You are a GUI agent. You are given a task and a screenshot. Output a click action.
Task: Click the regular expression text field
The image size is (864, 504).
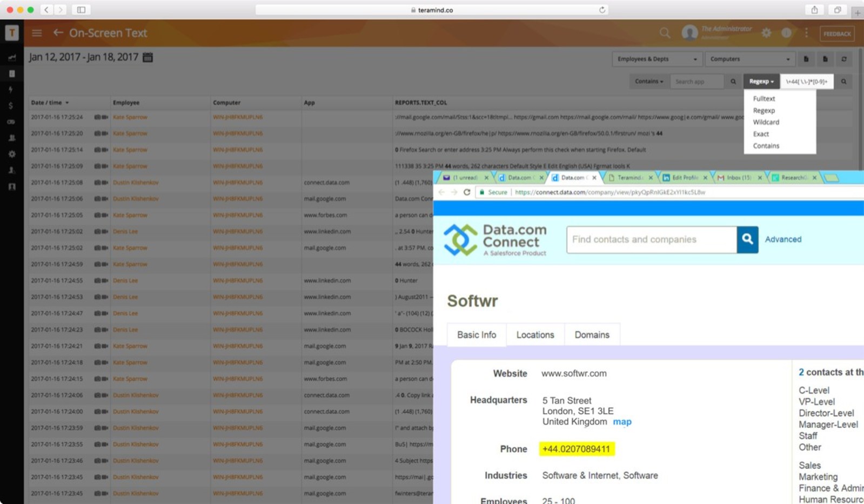(x=807, y=82)
